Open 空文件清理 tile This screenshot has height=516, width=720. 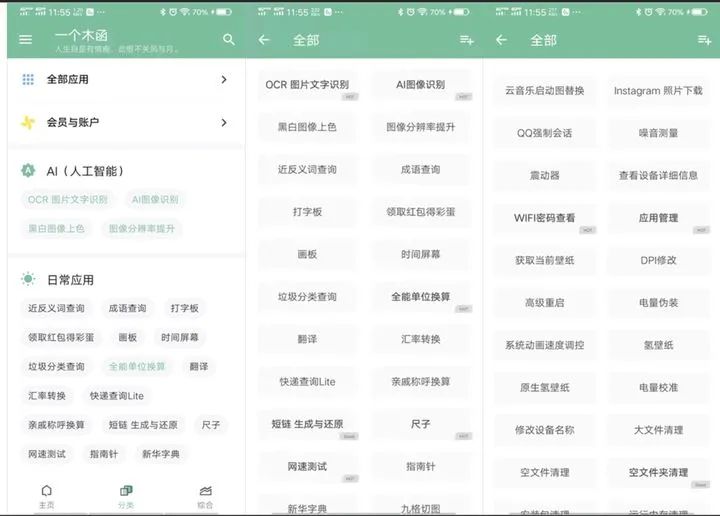click(545, 472)
